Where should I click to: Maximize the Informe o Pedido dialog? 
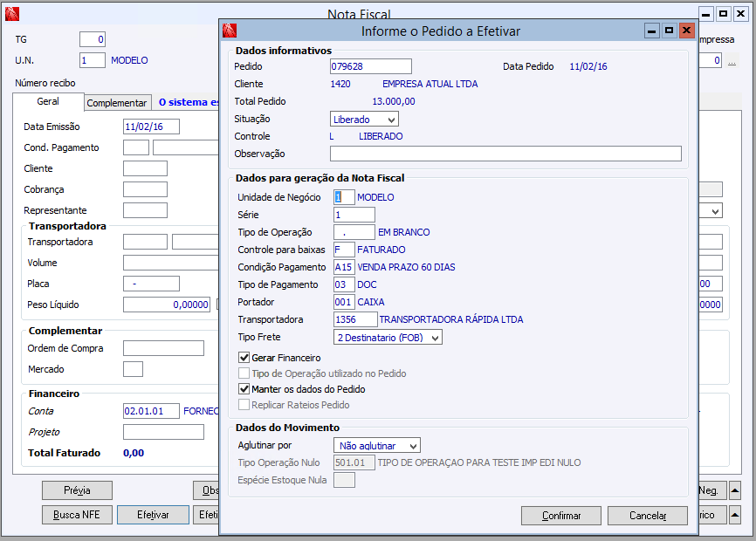coord(669,31)
